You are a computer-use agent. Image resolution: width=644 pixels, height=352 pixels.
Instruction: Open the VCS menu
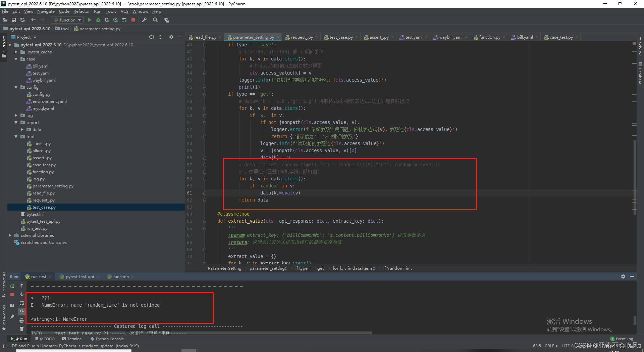tap(124, 11)
